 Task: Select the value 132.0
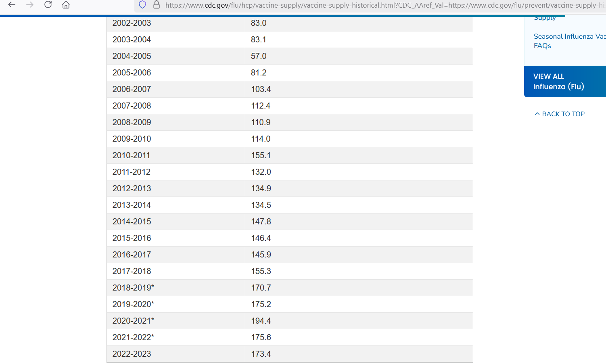coord(261,172)
